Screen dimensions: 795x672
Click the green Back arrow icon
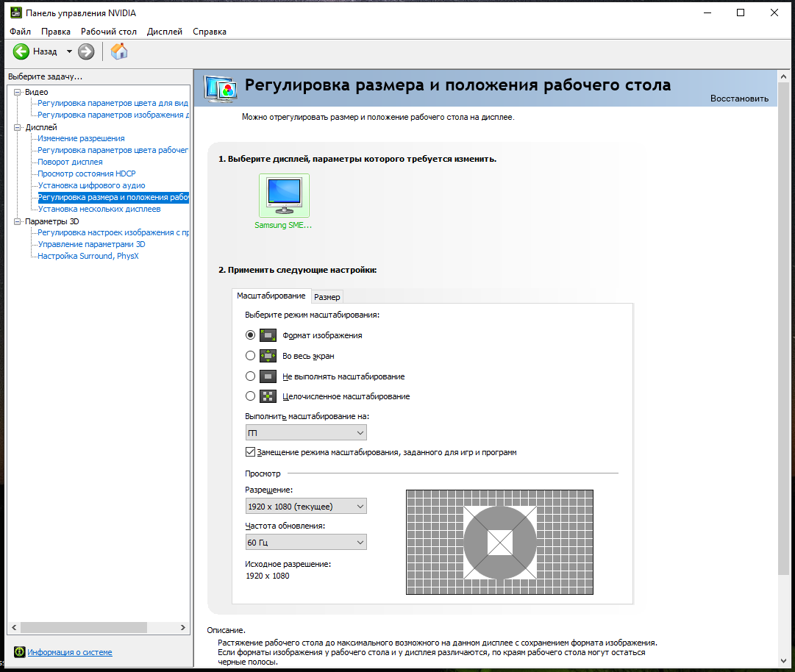click(x=21, y=51)
